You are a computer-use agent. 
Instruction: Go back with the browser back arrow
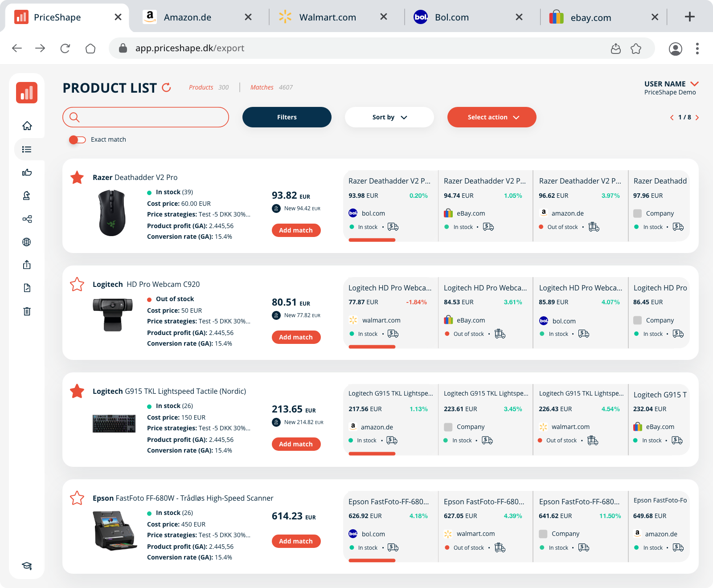(x=17, y=48)
